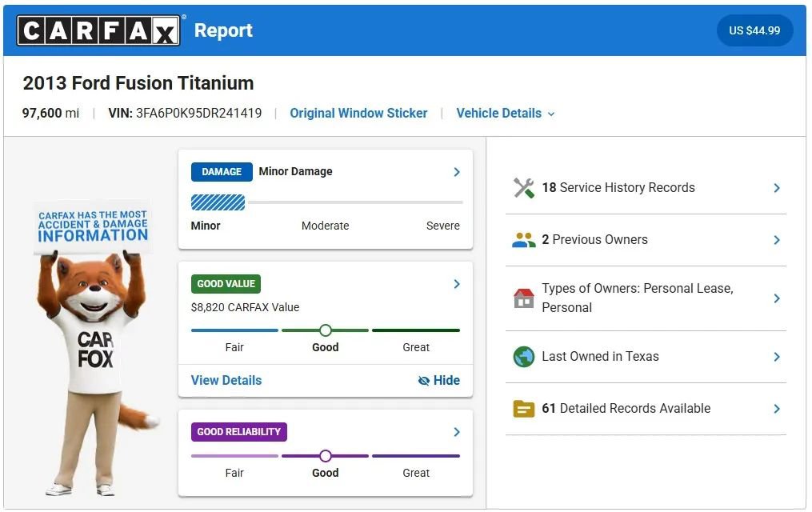Hide the Good Value details section
Viewport: 812px width, 512px height.
coord(438,381)
